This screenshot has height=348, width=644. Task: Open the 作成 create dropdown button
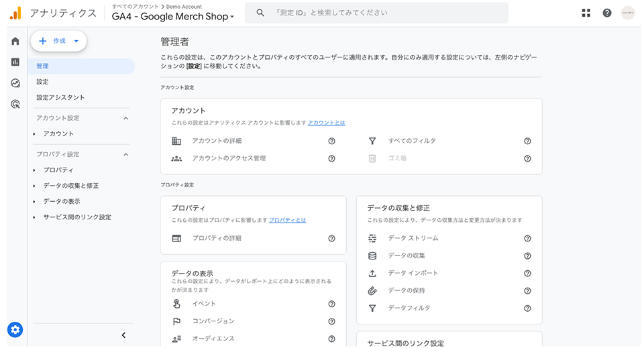pos(59,41)
